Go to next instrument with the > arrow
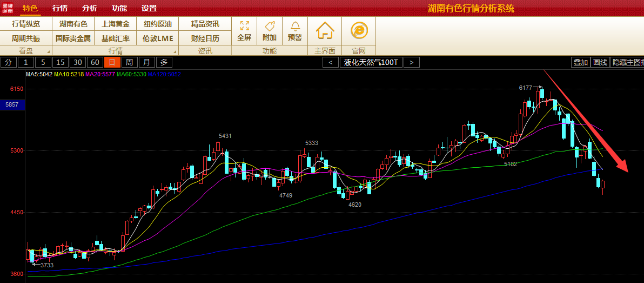The height and width of the screenshot is (283, 644). pyautogui.click(x=411, y=62)
